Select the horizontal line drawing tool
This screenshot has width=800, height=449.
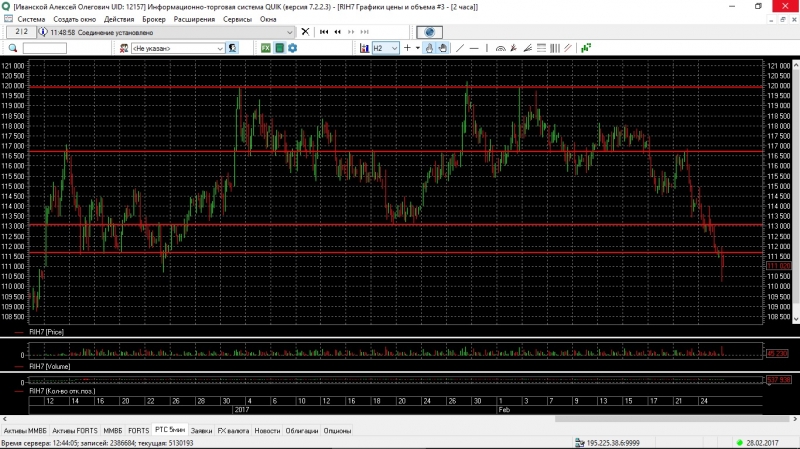[473, 48]
